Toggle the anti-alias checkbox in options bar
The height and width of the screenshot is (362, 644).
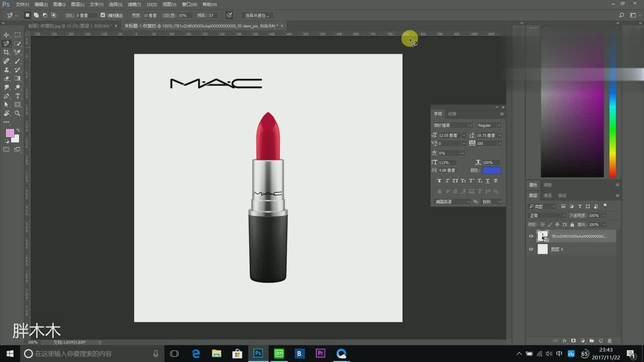point(103,15)
